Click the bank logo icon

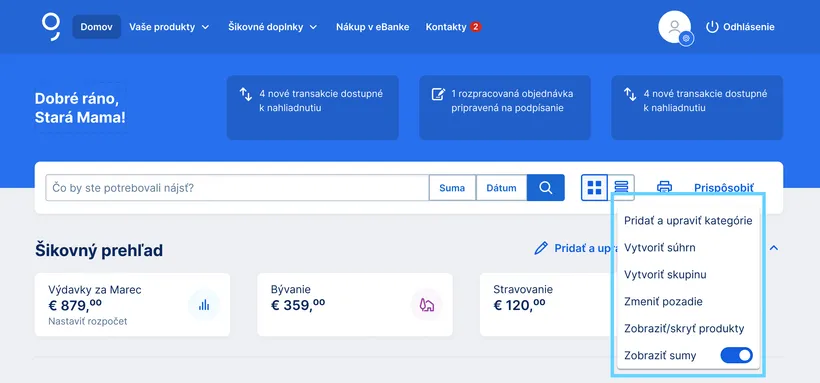51,27
